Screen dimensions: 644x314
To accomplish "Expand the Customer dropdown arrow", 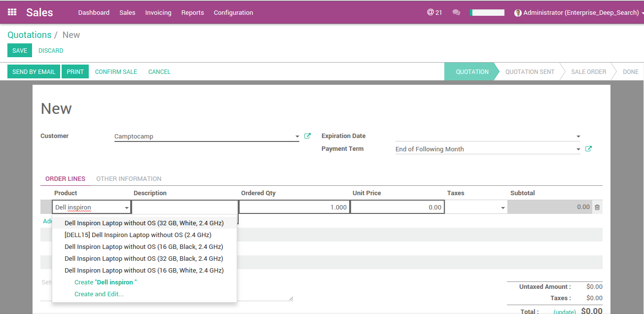I will click(x=297, y=137).
